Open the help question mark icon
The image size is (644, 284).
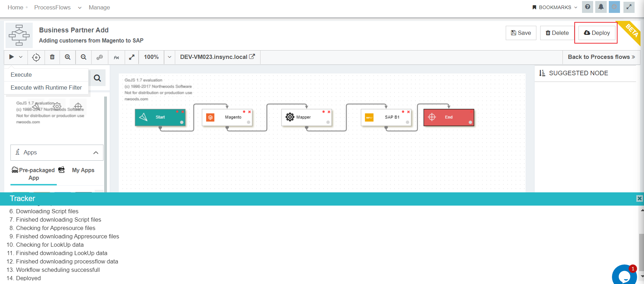[x=588, y=7]
